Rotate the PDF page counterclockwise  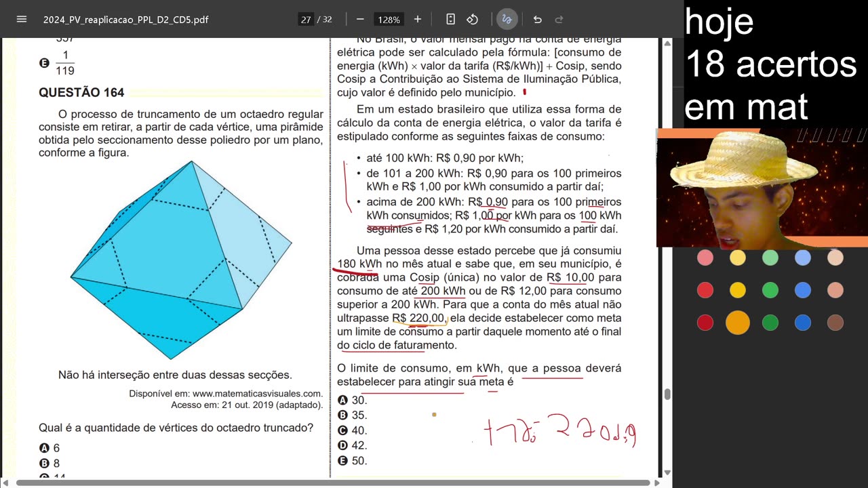(x=473, y=19)
